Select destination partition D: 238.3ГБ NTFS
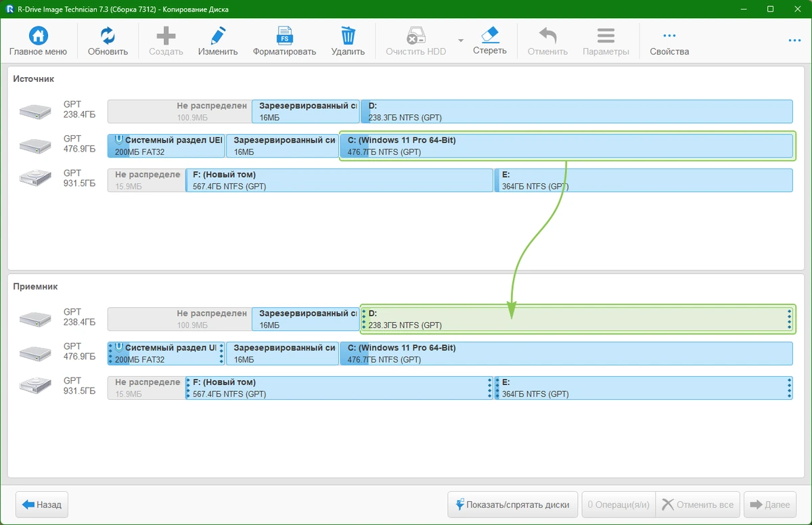Screen dimensions: 812x525 coord(577,319)
